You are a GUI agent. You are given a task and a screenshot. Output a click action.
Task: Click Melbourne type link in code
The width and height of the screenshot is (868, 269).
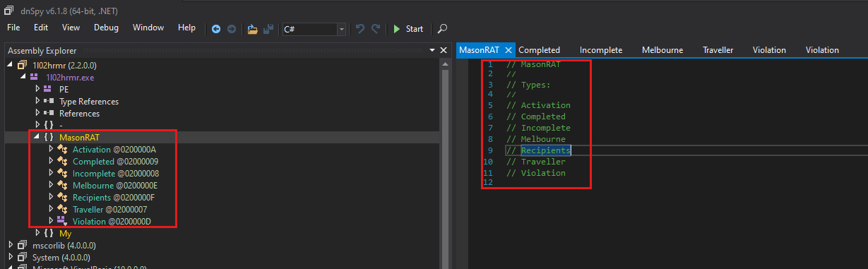[x=543, y=139]
